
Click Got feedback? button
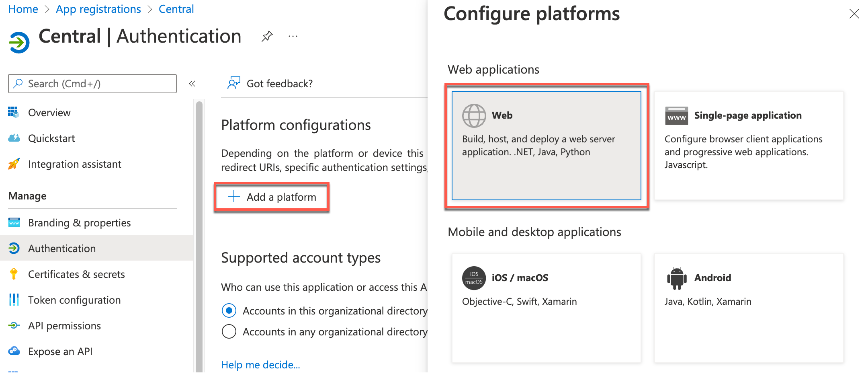(x=270, y=83)
